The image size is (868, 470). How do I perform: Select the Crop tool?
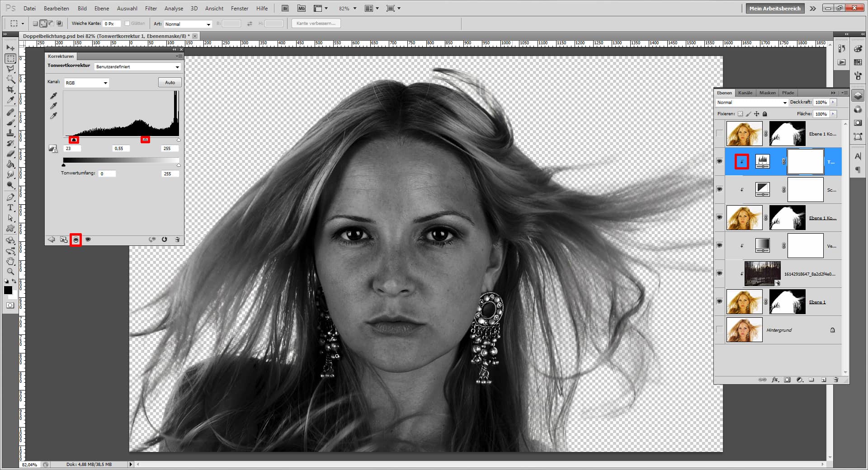(x=10, y=89)
